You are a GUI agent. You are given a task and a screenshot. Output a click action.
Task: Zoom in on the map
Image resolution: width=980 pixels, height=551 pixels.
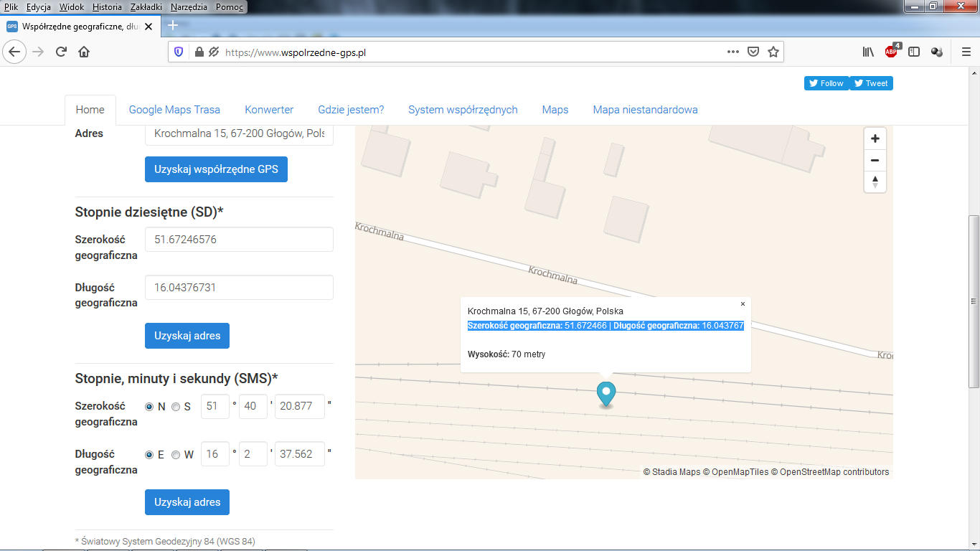coord(875,138)
